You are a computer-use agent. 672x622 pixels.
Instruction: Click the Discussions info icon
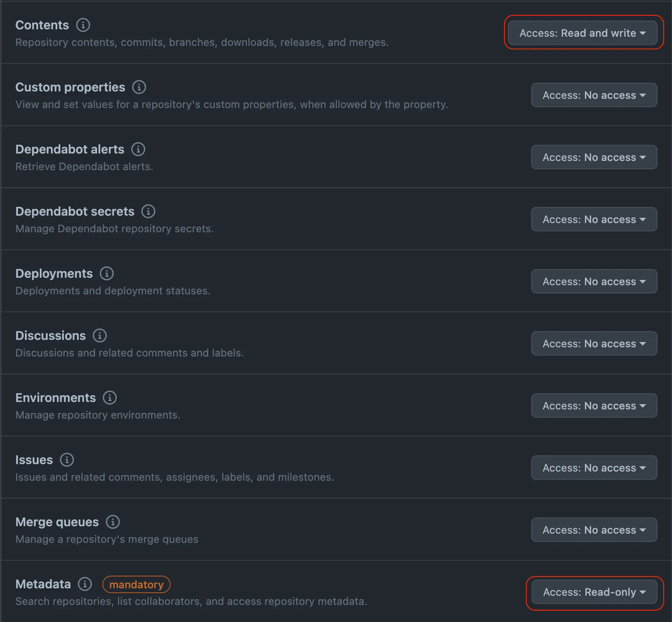pos(100,335)
